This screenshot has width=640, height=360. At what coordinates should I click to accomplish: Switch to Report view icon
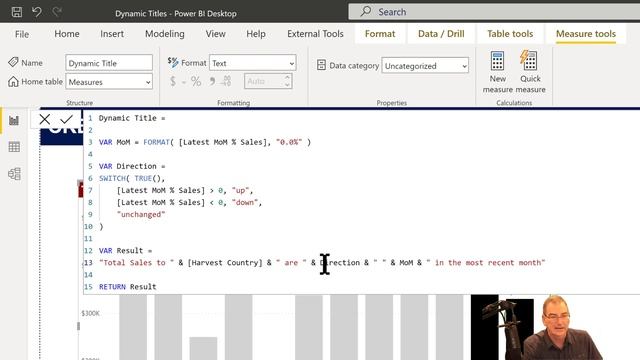(x=14, y=120)
